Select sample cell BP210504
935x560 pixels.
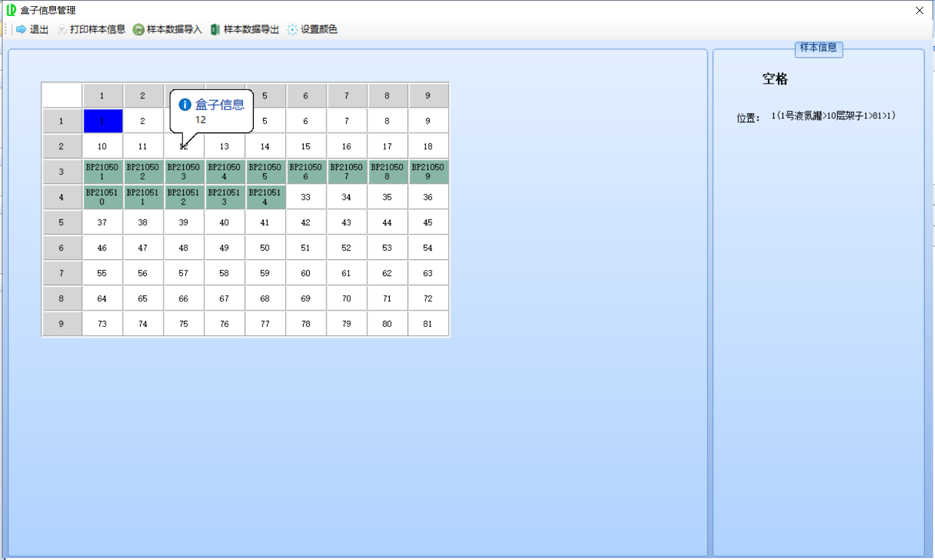(x=224, y=172)
